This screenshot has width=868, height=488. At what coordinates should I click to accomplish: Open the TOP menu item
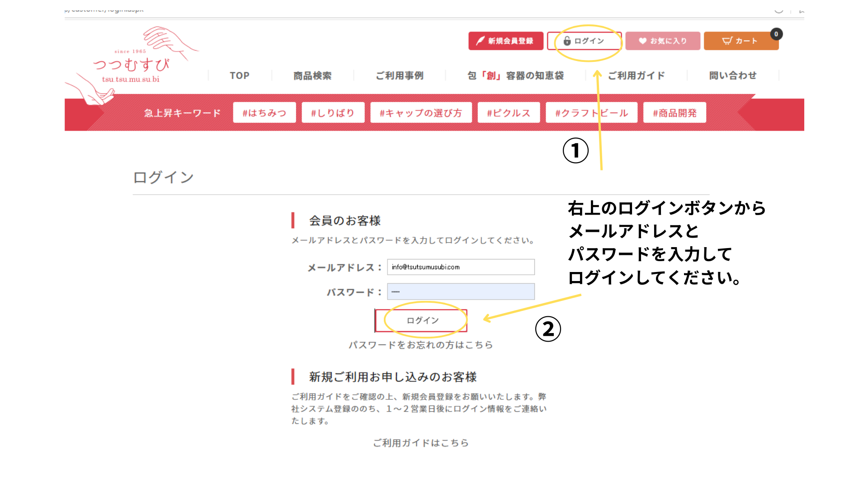pyautogui.click(x=240, y=75)
